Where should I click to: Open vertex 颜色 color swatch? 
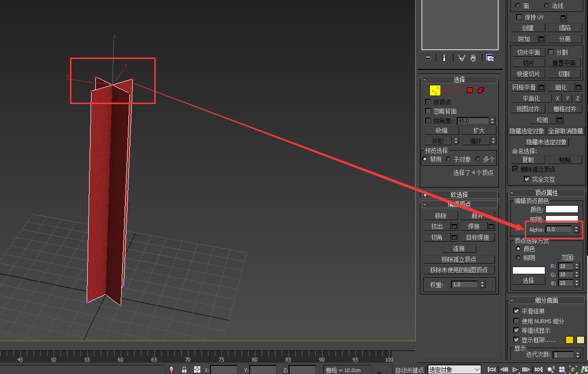(x=562, y=209)
